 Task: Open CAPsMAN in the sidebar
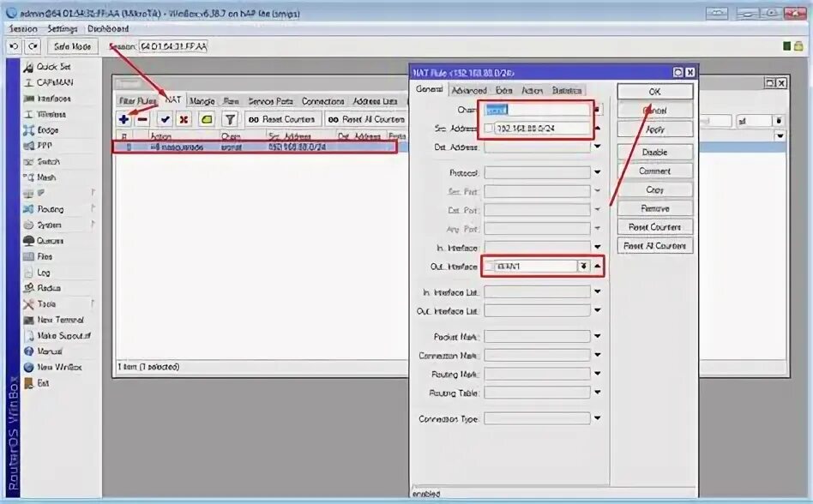point(54,82)
